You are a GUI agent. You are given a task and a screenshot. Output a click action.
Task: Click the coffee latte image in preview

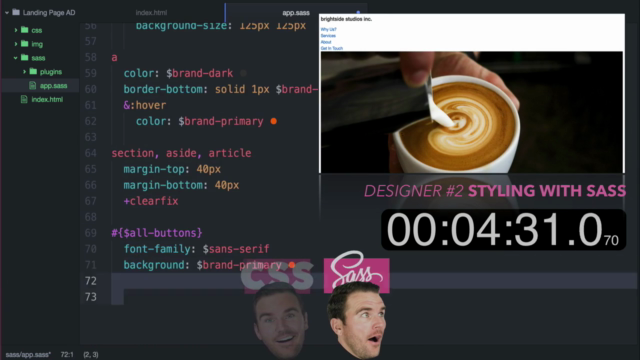[472, 112]
